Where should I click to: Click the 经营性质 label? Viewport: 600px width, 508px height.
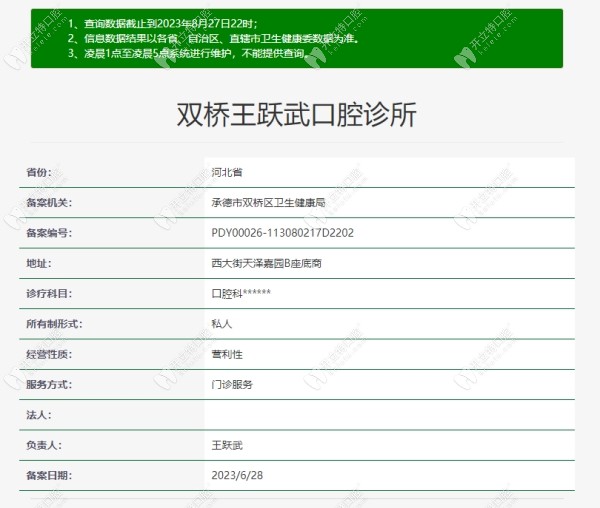49,354
